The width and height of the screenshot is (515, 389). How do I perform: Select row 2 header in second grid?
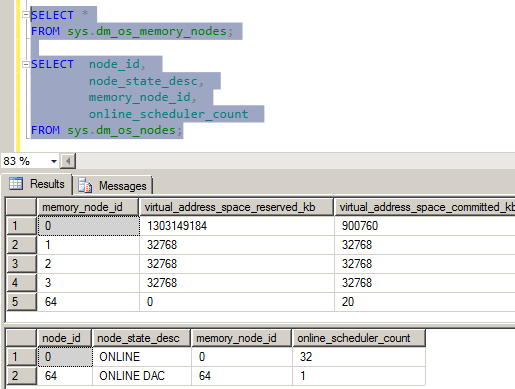21,376
